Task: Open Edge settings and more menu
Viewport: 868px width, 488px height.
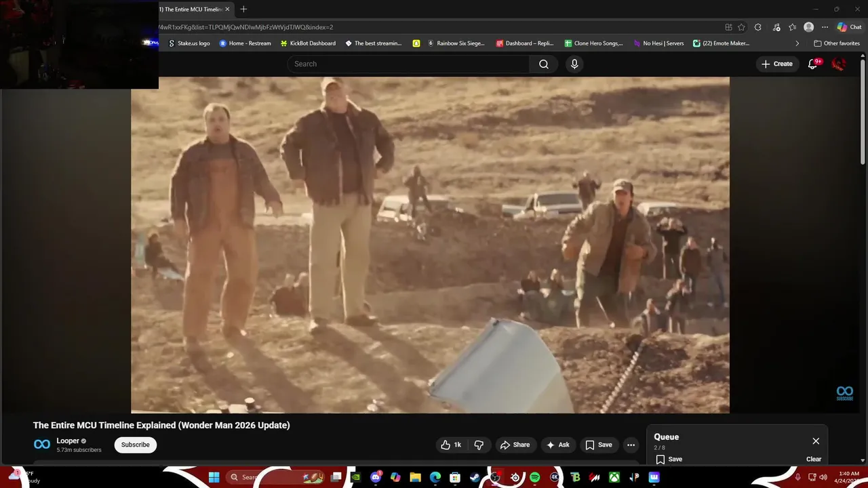Action: tap(825, 27)
